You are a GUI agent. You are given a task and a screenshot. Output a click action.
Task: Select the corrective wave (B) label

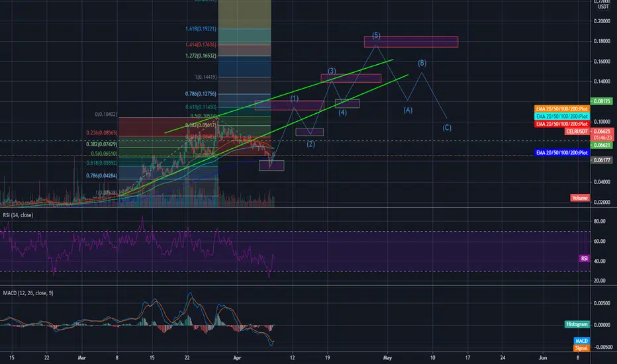click(422, 63)
